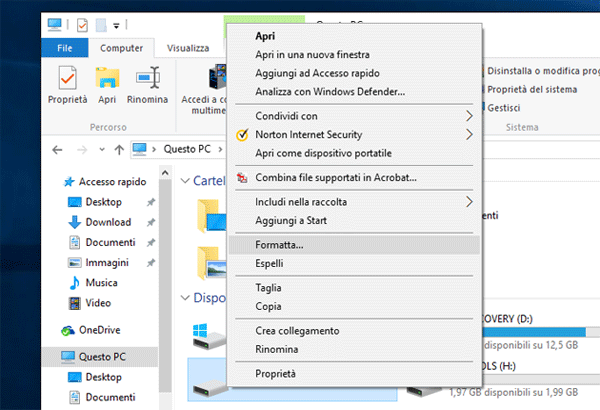Unpin Download from Accesso rapido
600x410 pixels.
149,222
